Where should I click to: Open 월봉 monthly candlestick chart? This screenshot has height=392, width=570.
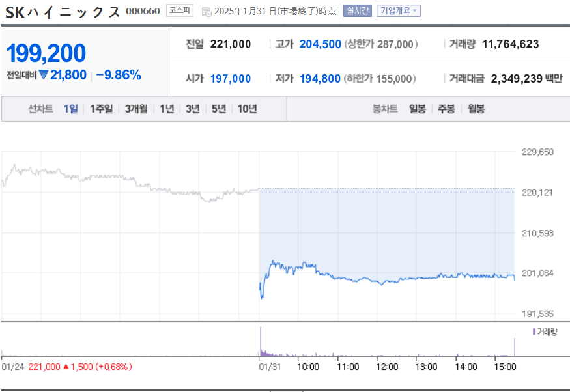[476, 109]
